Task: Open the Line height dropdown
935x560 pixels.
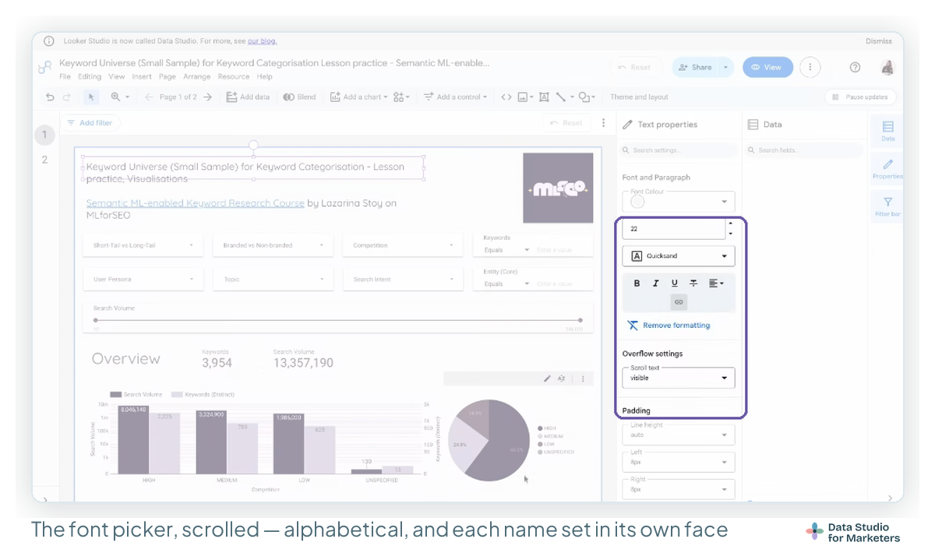Action: point(678,435)
